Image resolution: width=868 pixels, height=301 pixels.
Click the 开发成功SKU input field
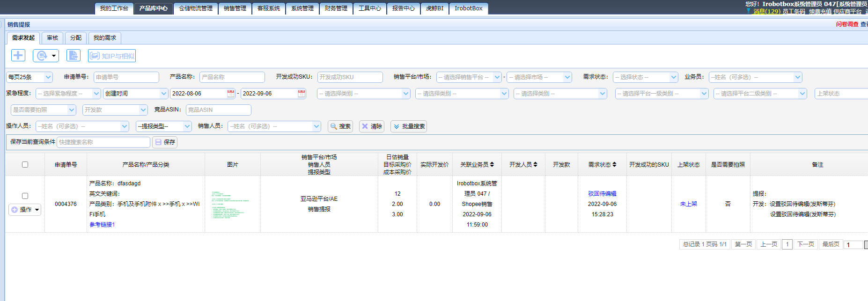[x=350, y=77]
